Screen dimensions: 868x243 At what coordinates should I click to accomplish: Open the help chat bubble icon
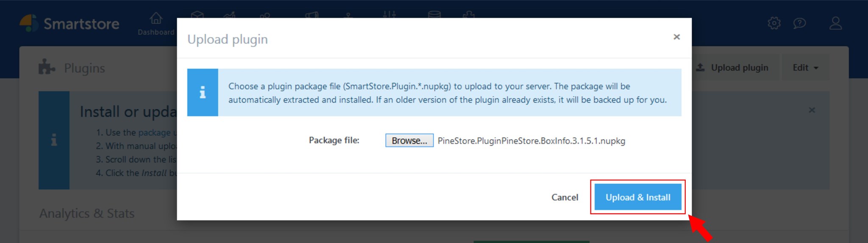(x=799, y=23)
